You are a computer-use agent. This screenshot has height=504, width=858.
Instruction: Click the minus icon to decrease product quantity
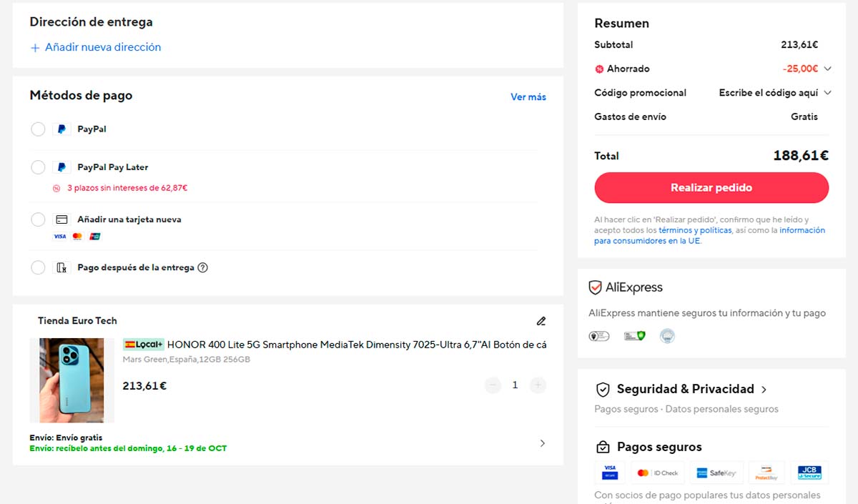(493, 385)
